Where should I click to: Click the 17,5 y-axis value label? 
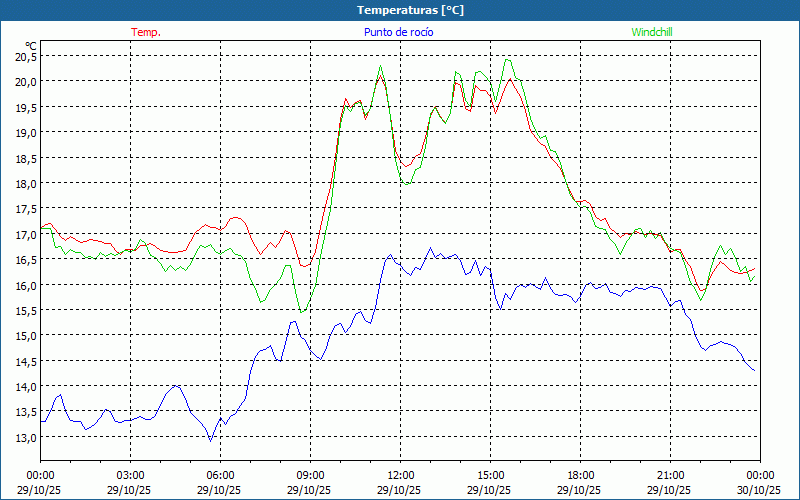[x=25, y=209]
